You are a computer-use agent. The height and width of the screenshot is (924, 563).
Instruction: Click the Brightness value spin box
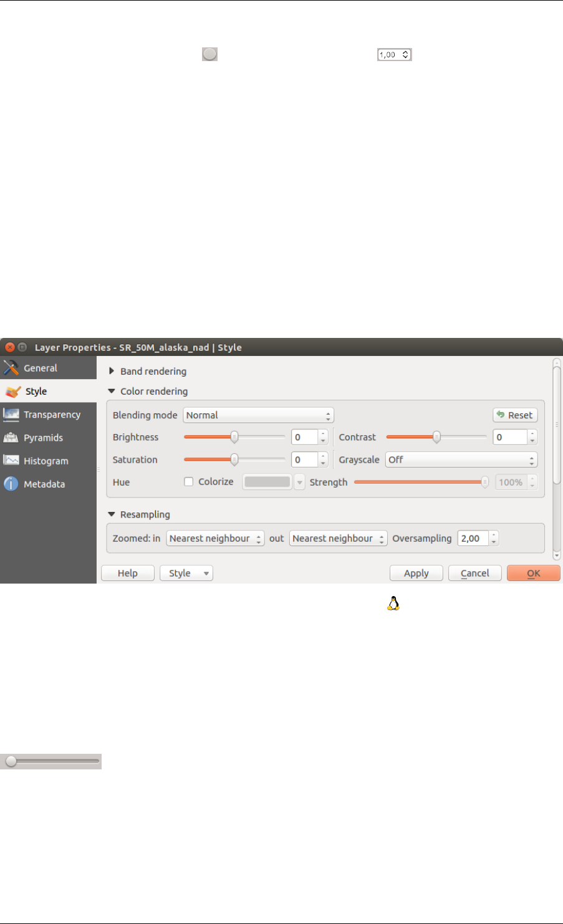coord(310,437)
